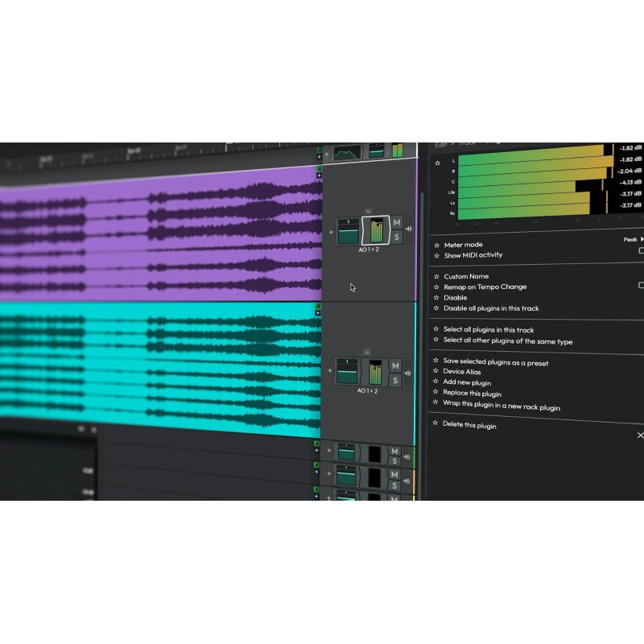Mute the cyan track
644x644 pixels.
coord(395,365)
